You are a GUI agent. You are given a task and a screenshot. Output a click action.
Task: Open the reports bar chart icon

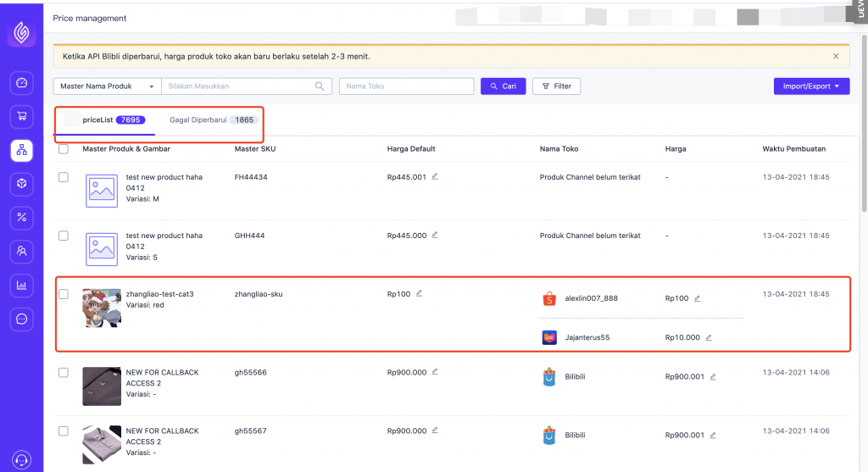tap(21, 286)
